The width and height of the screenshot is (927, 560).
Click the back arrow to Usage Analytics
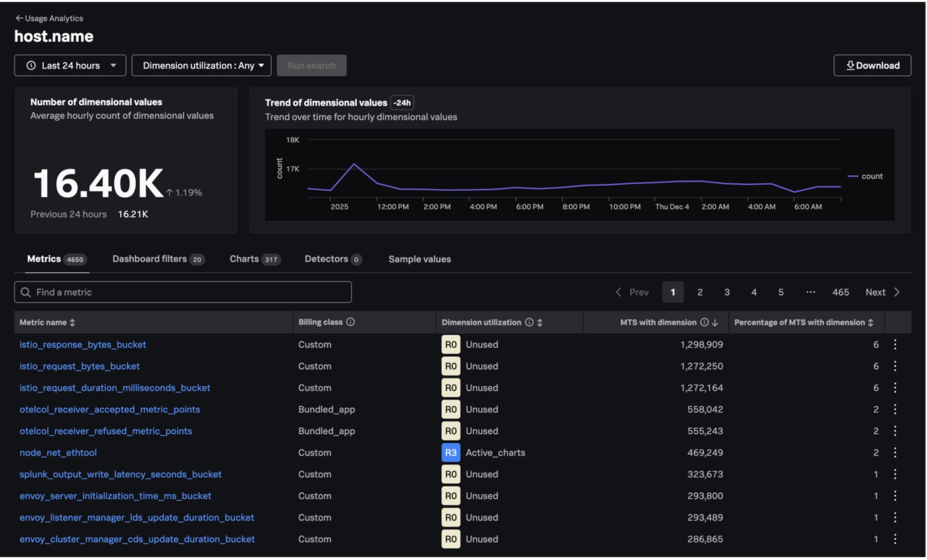point(19,18)
